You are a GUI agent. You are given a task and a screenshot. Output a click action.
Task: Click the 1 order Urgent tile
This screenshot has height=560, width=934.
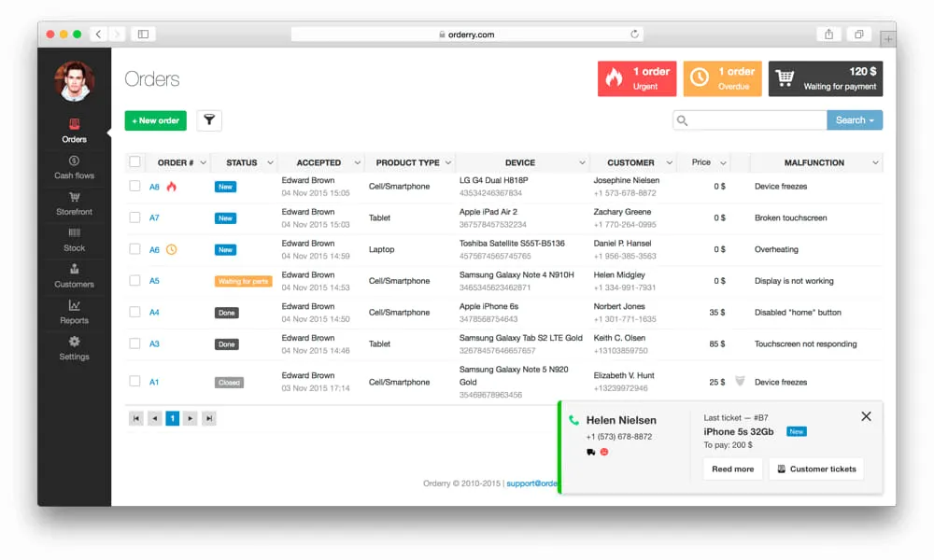(637, 78)
